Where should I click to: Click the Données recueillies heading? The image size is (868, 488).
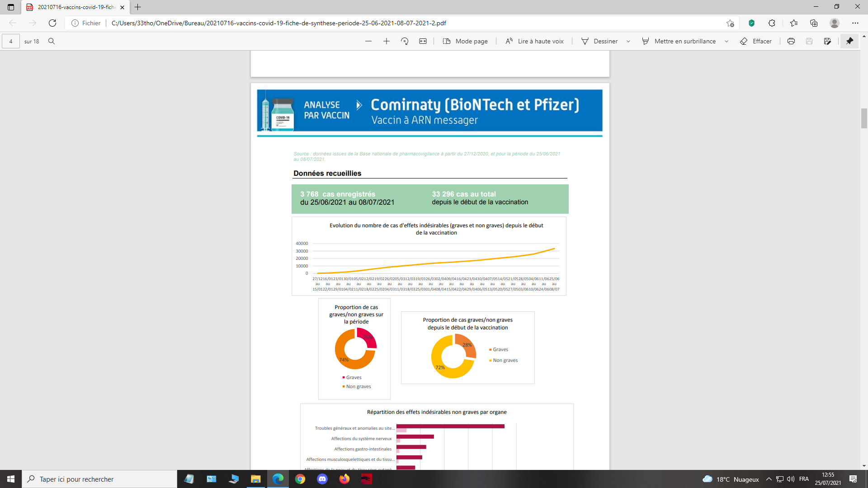coord(327,174)
